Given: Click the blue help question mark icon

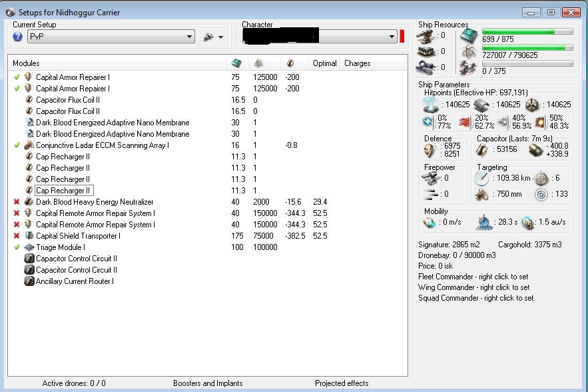Looking at the screenshot, I should (17, 37).
